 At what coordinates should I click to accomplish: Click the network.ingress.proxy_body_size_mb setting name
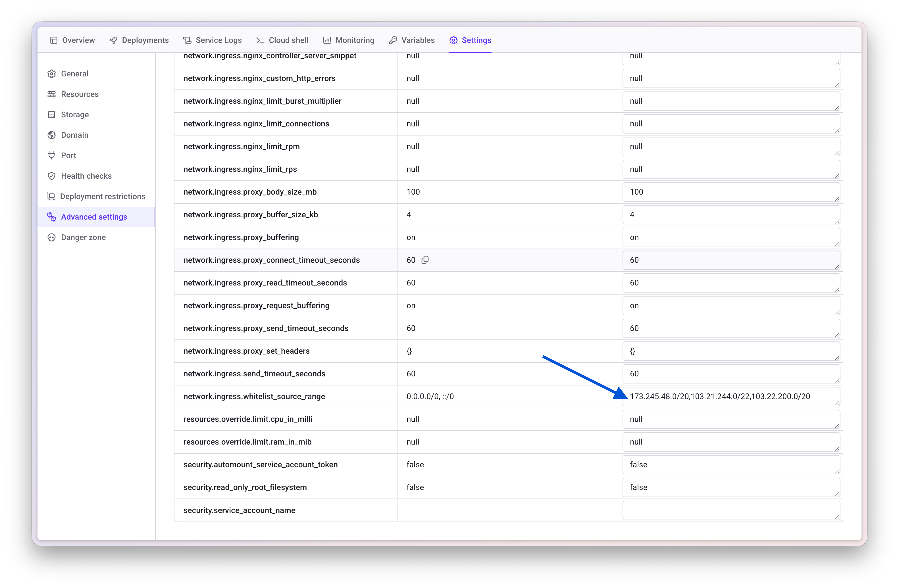[250, 192]
